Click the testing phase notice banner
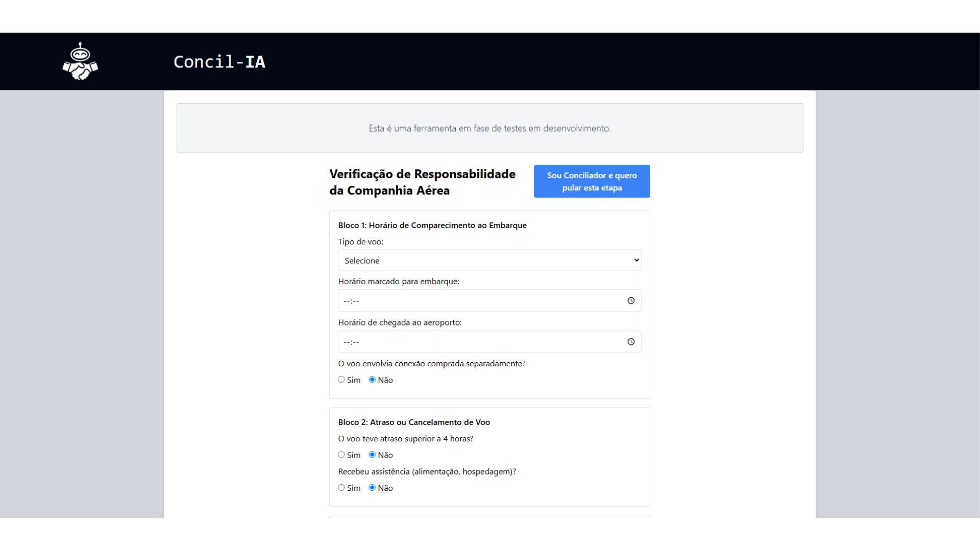This screenshot has height=551, width=980. [x=489, y=128]
